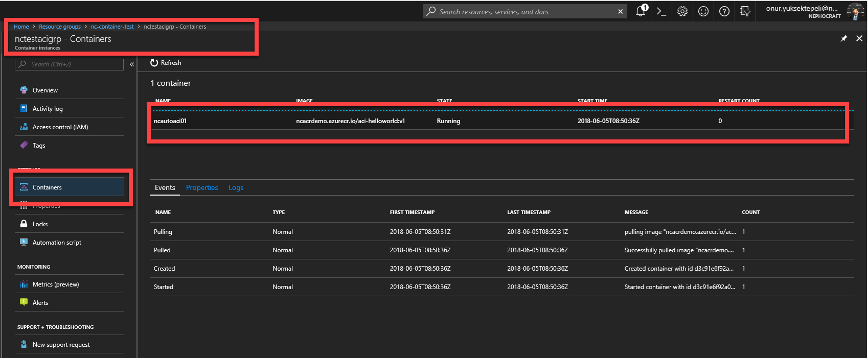Open the Automation script menu item
Screen dimensions: 868x358
[70, 242]
